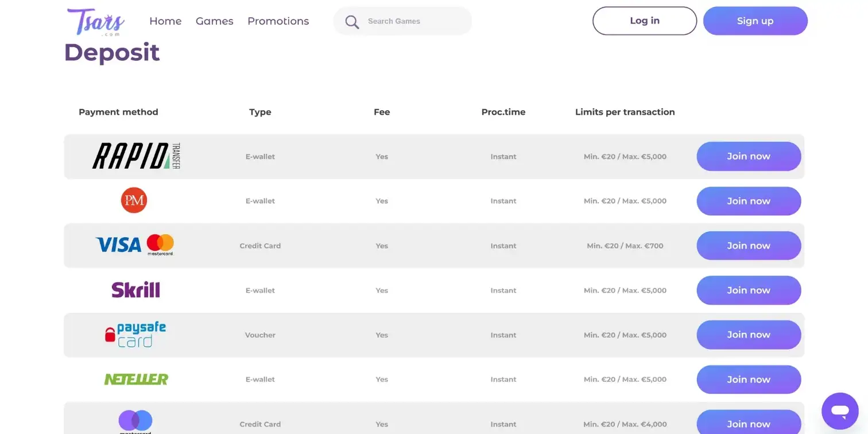This screenshot has height=434, width=868.
Task: Go to the Home page
Action: tap(165, 21)
